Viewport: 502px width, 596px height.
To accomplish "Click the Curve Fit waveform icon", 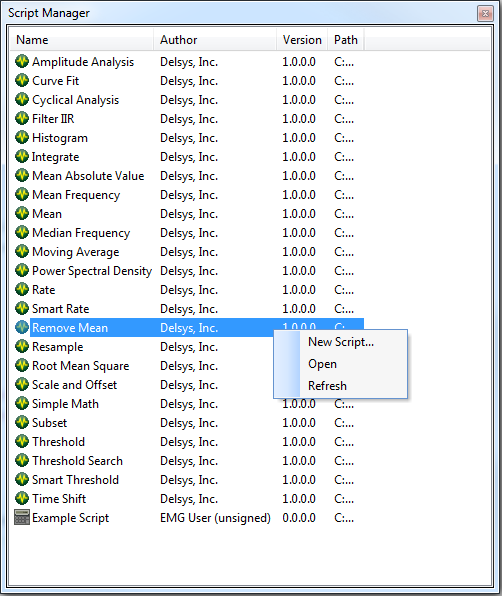I will pos(22,80).
